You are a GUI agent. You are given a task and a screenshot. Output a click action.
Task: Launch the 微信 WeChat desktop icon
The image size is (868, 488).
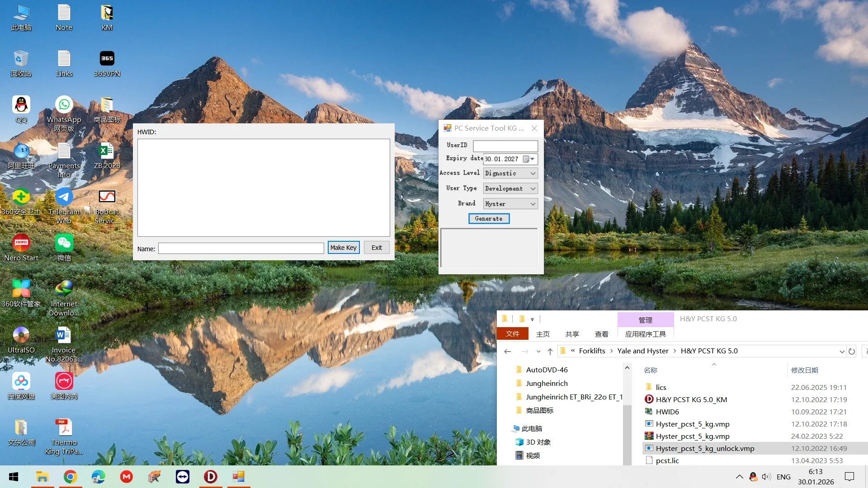pos(64,248)
